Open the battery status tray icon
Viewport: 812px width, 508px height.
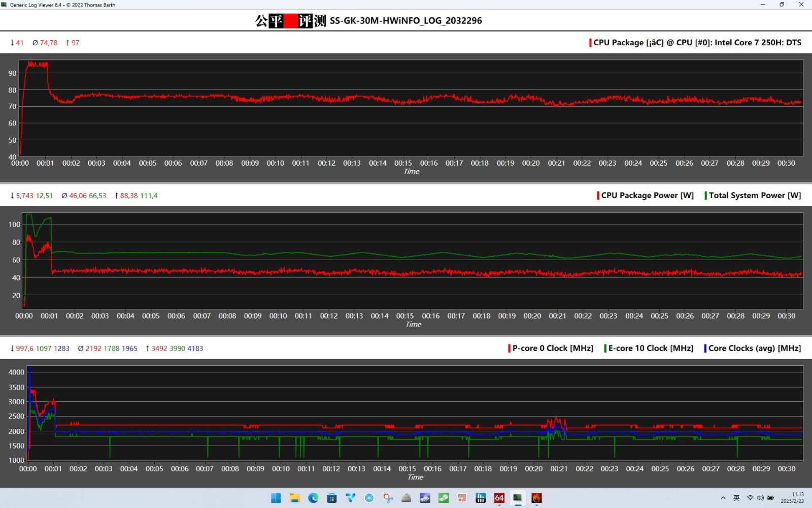(770, 498)
